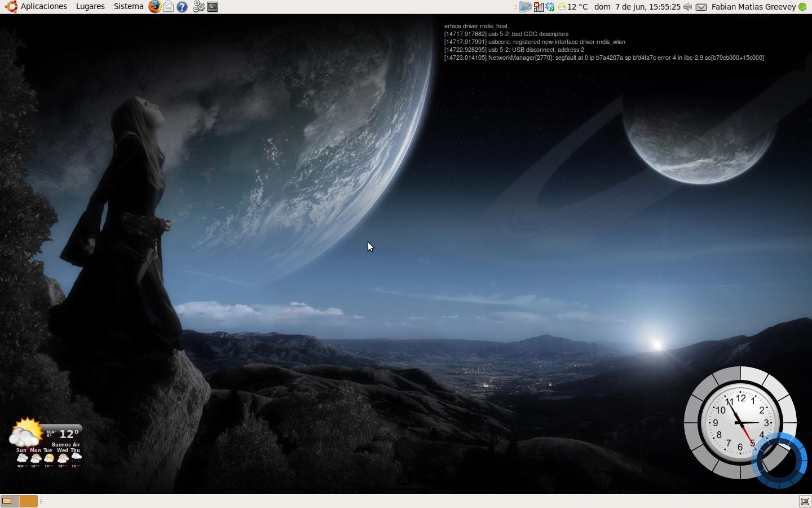Launch the Firefox browser from the panel

155,7
